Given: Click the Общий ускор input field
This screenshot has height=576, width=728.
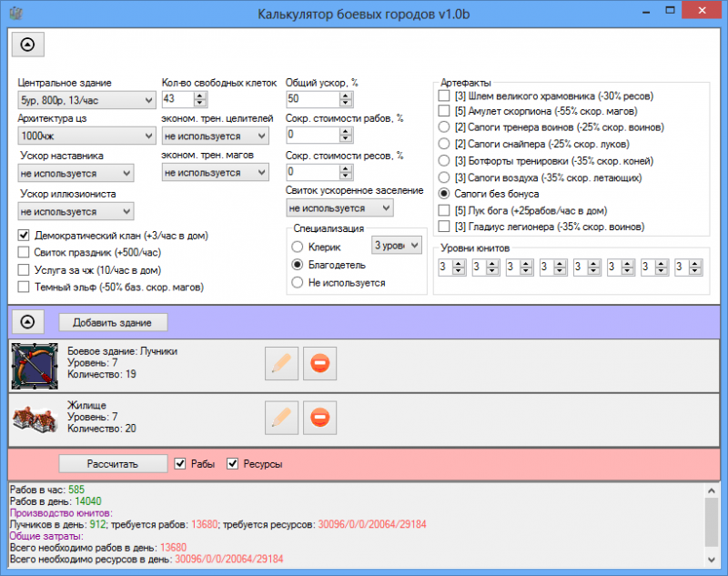Looking at the screenshot, I should [x=315, y=99].
